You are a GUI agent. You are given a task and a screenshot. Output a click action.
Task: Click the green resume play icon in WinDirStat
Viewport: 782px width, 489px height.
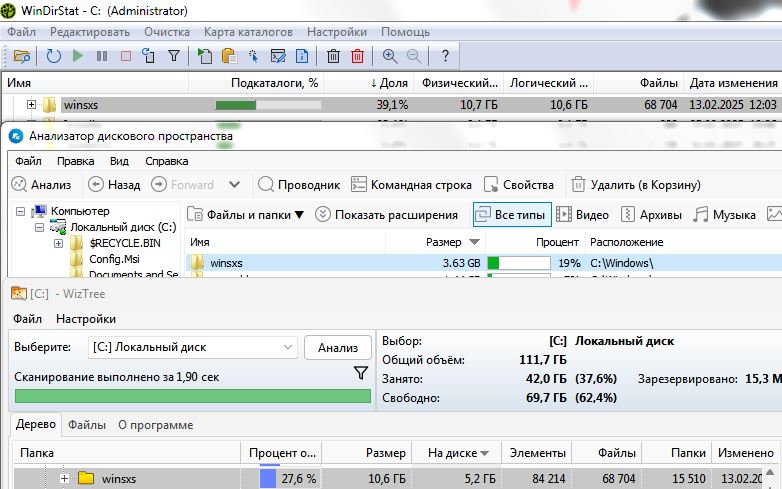point(78,56)
